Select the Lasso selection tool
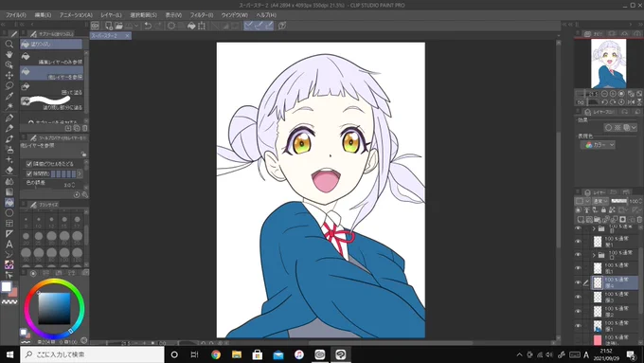Screen dimensions: 644x363 pos(9,85)
